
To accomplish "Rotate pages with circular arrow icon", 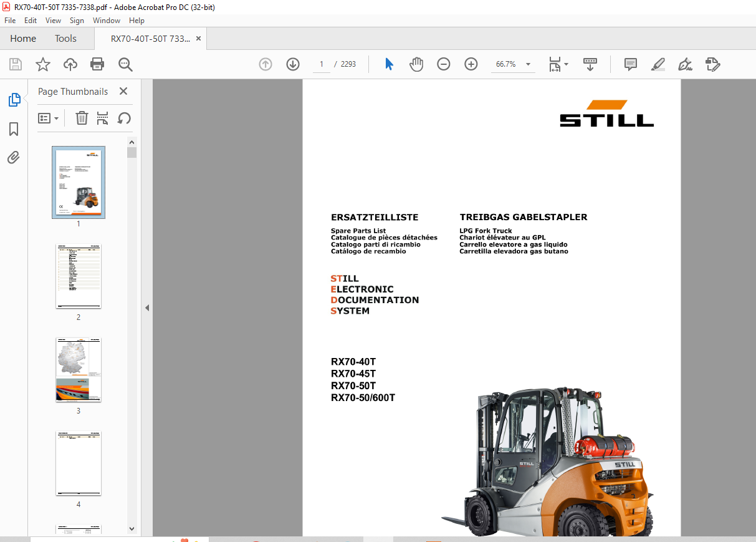I will tap(124, 118).
